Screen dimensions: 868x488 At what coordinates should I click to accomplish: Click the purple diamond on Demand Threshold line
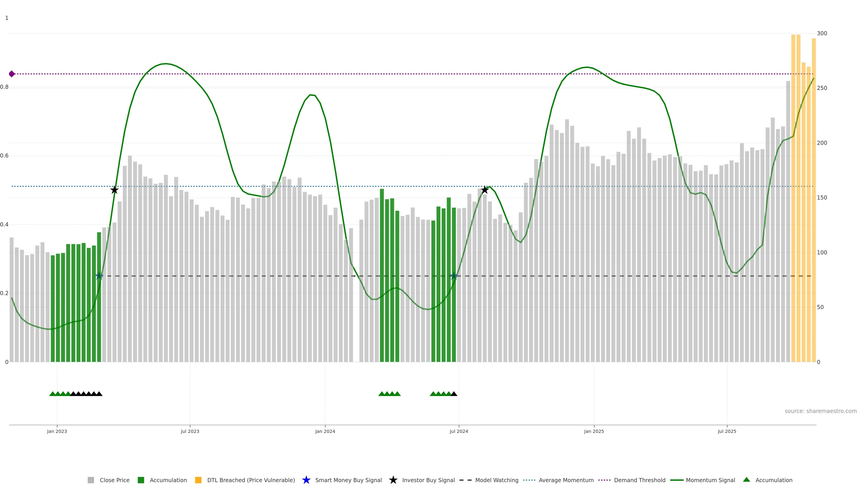pos(12,74)
